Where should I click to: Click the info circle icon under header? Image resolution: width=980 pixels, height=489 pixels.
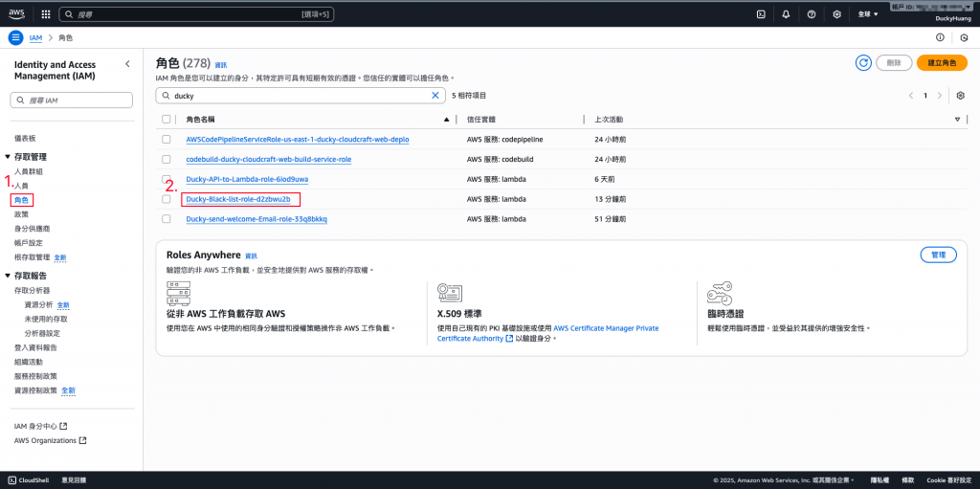coord(940,37)
